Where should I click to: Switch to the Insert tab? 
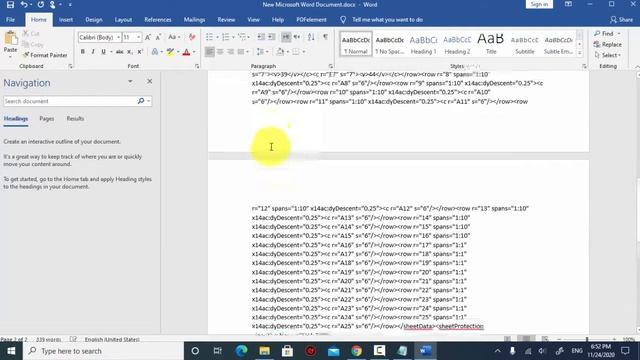coord(66,20)
